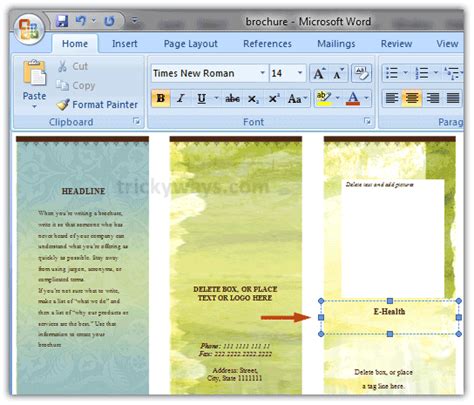
Task: Save the document with the floppy disk icon
Action: (62, 21)
